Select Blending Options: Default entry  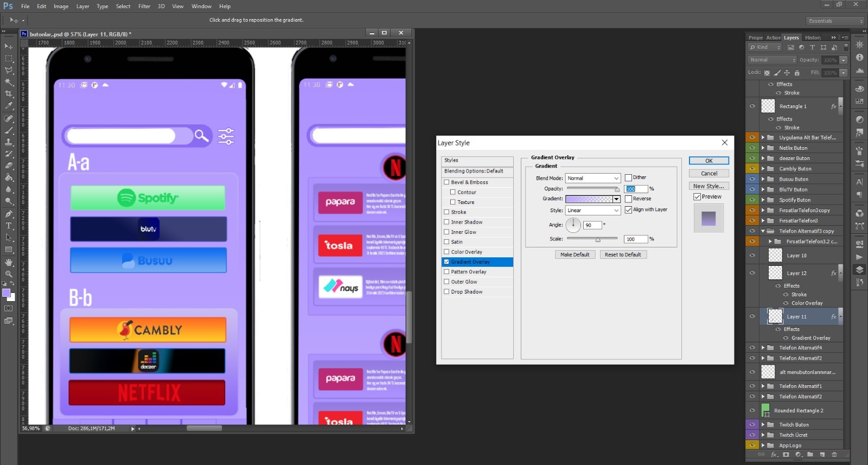[477, 171]
